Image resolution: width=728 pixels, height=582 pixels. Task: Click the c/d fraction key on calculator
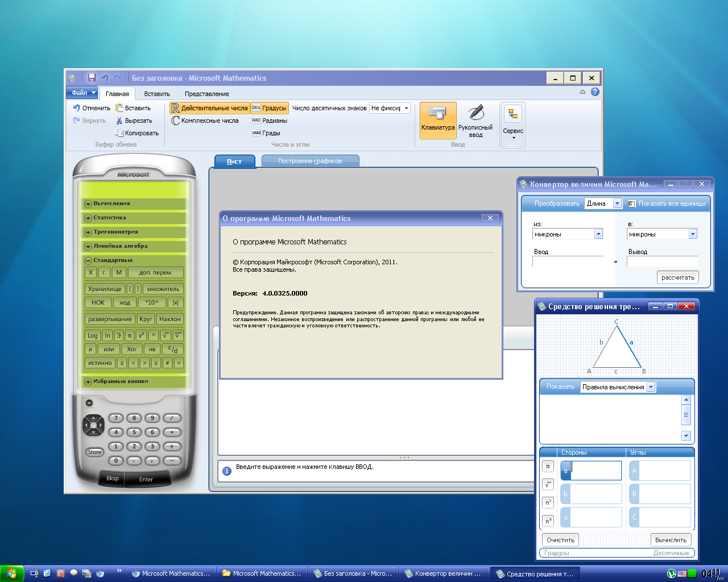coord(173,349)
